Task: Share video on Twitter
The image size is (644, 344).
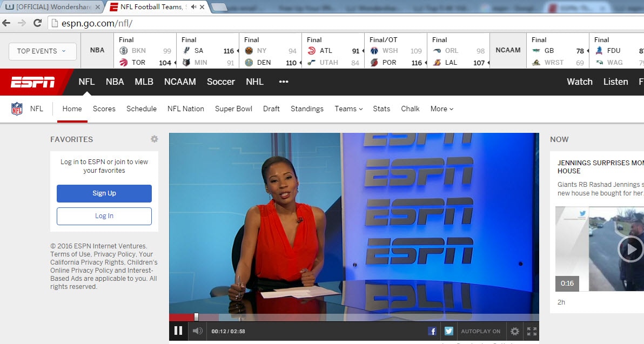Action: [x=448, y=331]
